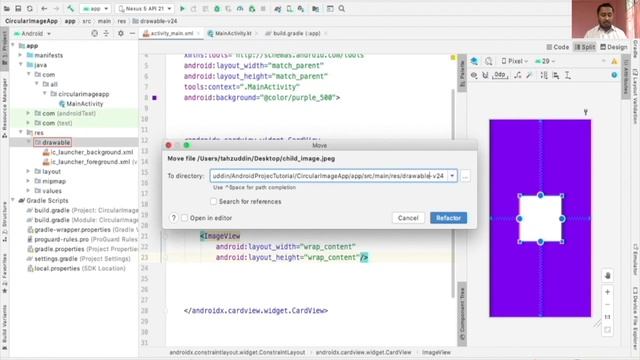Click the warning triangle icon in preview
This screenshot has width=640, height=360.
(x=614, y=61)
